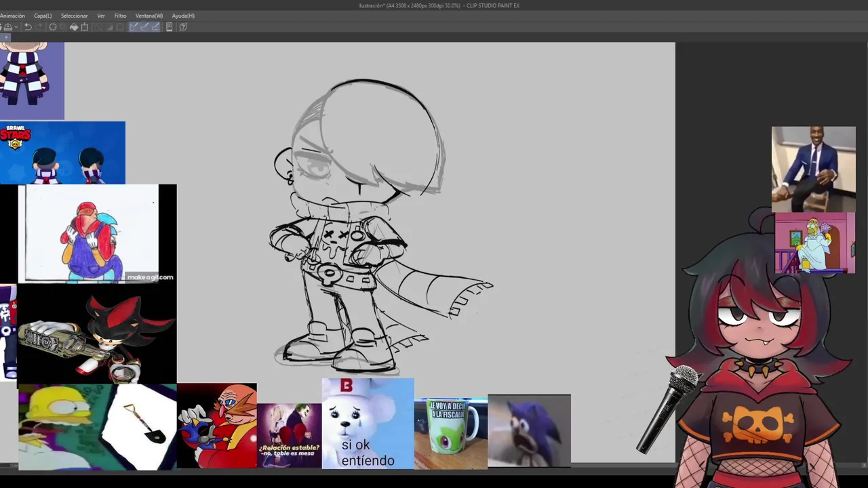Select the Brawl Stars reference image

point(62,153)
